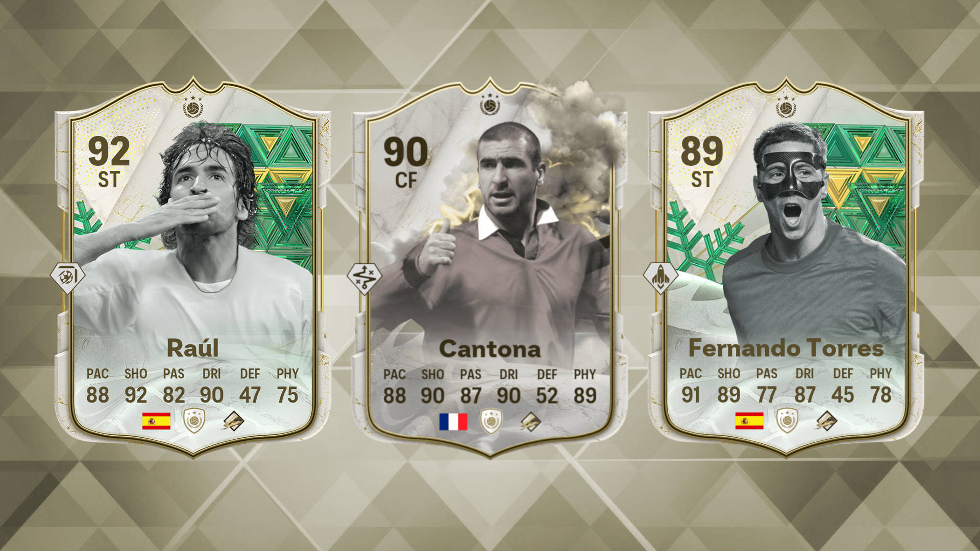The height and width of the screenshot is (551, 980).
Task: Select the Cantona player name
Action: 489,349
